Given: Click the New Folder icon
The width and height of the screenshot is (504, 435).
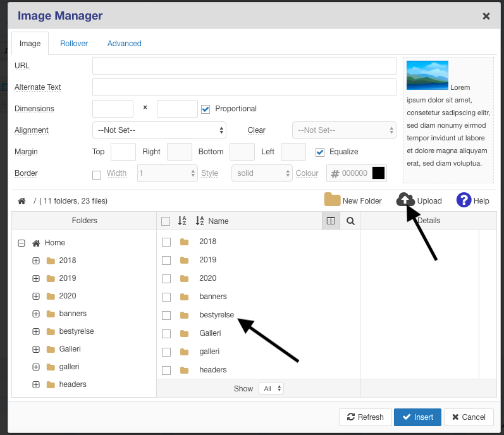Looking at the screenshot, I should (x=332, y=200).
